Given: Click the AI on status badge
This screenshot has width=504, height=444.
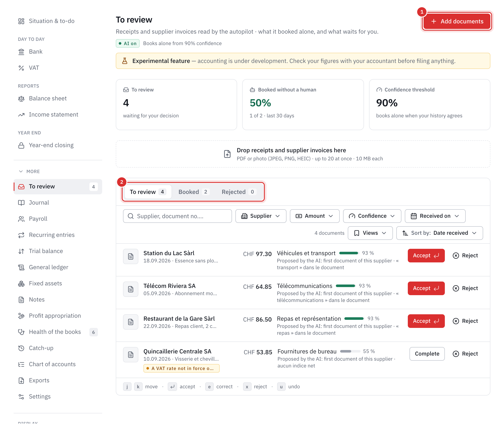Looking at the screenshot, I should pos(127,43).
